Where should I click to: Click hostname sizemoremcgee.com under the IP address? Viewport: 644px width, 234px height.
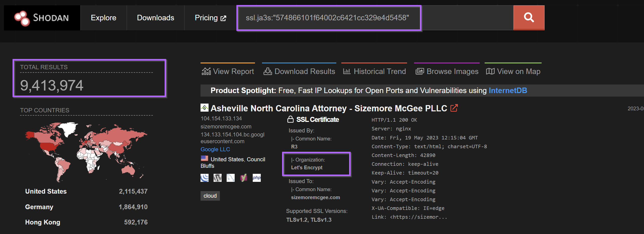(226, 126)
